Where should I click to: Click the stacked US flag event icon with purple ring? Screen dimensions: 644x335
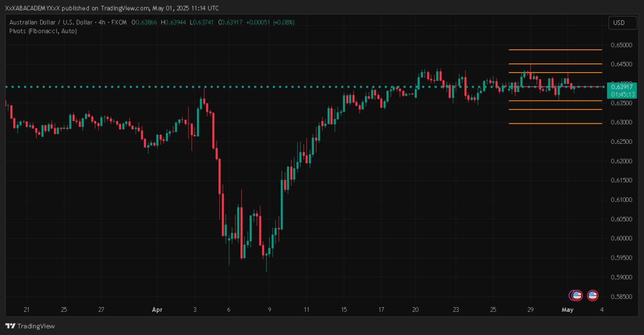(x=576, y=295)
